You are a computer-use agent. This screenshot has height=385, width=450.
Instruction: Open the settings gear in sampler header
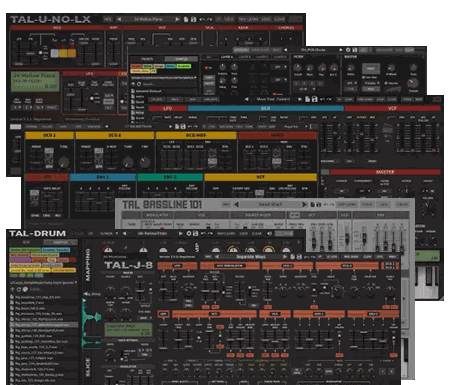pyautogui.click(x=348, y=50)
